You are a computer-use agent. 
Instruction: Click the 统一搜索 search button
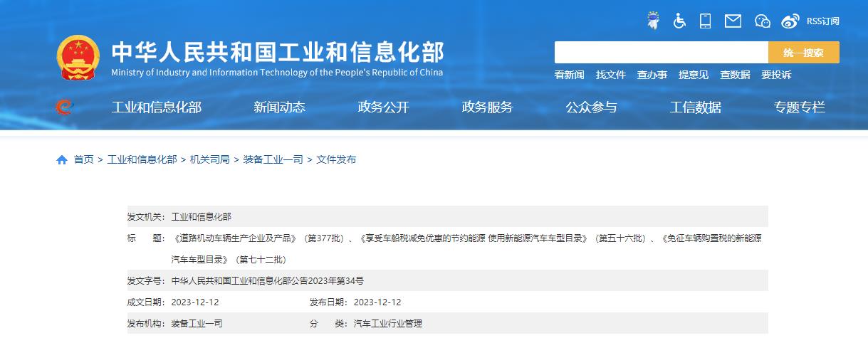point(804,53)
